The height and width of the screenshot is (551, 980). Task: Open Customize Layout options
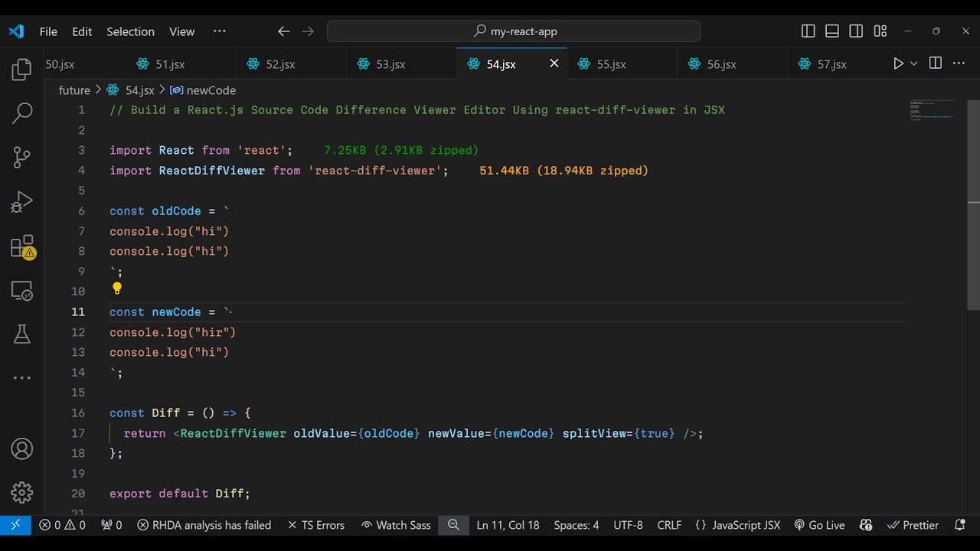pyautogui.click(x=880, y=31)
